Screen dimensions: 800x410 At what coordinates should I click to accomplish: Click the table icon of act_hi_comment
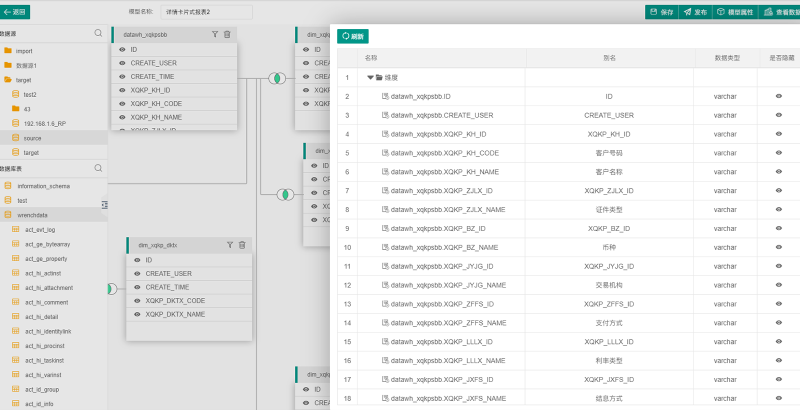click(15, 302)
